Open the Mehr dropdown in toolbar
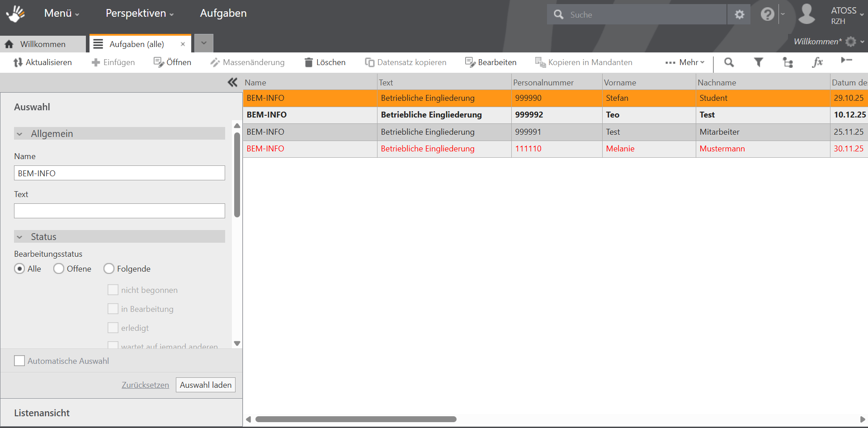The image size is (868, 428). 685,62
